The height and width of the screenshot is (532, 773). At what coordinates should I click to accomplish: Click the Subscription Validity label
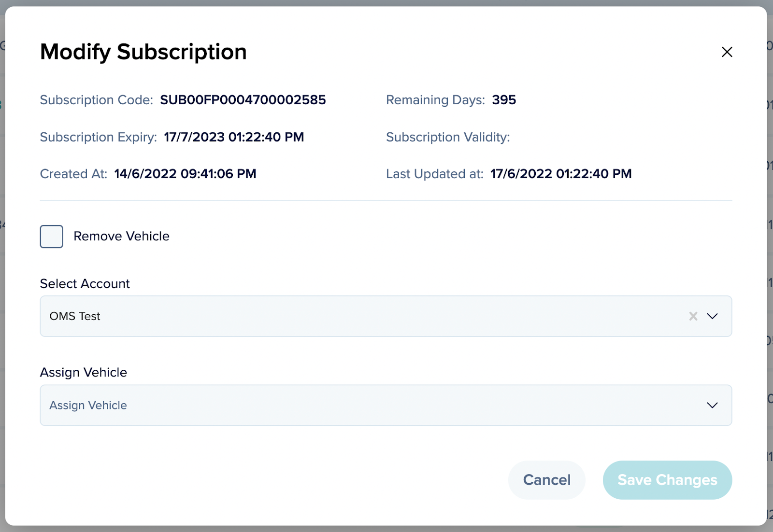pos(447,137)
